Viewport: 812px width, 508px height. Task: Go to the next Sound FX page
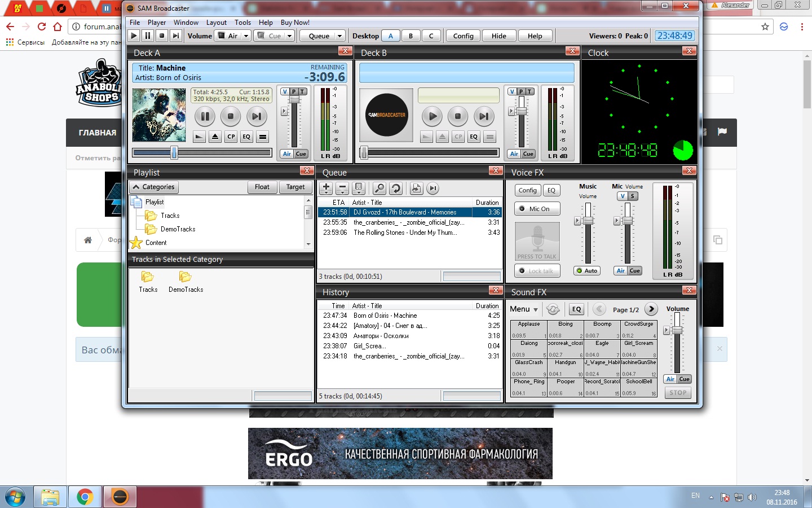[651, 309]
